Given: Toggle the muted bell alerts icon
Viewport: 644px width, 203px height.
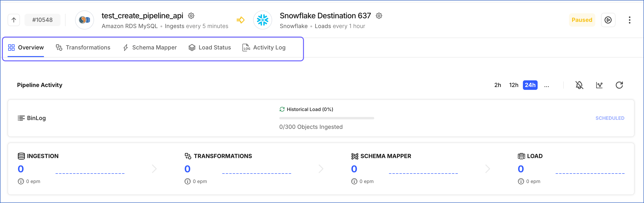Looking at the screenshot, I should tap(579, 85).
